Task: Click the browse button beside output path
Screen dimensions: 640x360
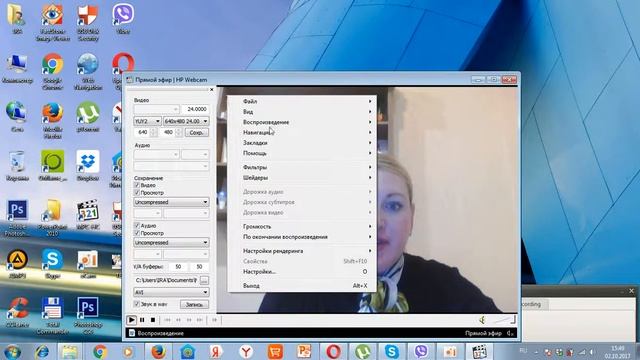Action: click(204, 280)
